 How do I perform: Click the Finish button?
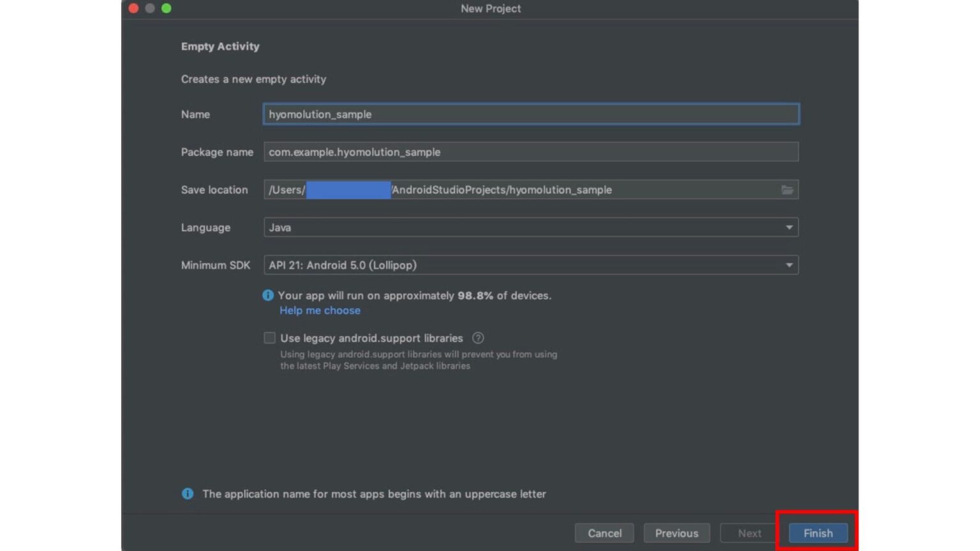click(818, 533)
